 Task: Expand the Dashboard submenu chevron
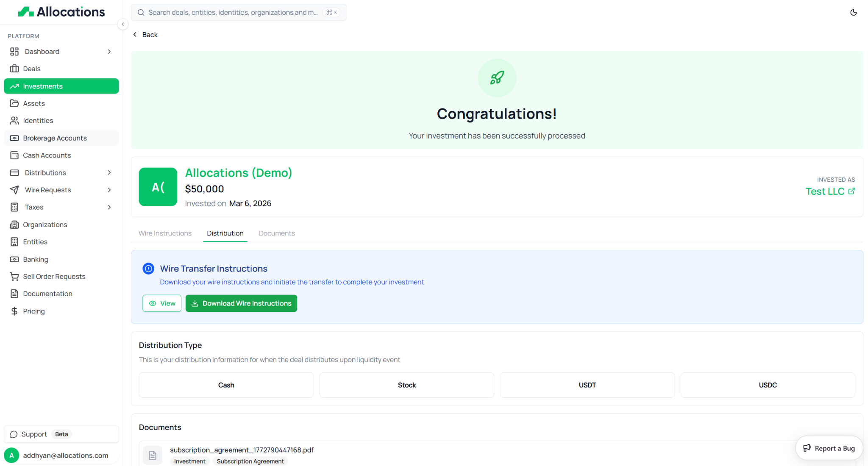(109, 52)
